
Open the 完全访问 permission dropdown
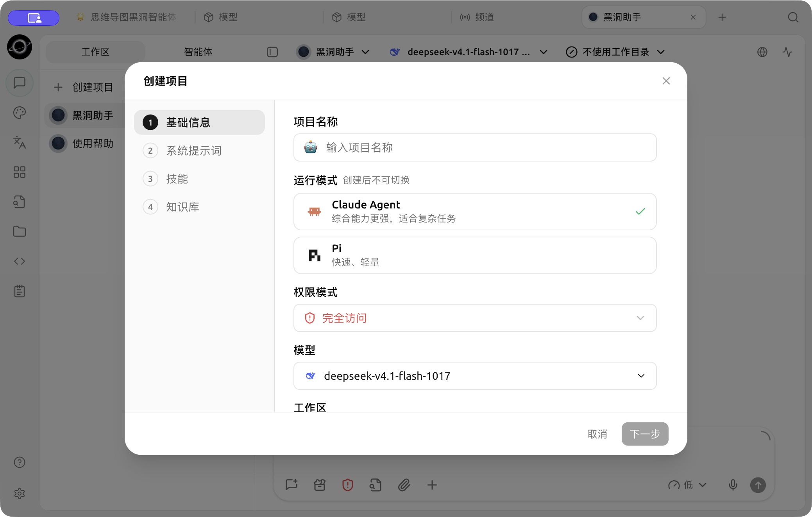475,318
